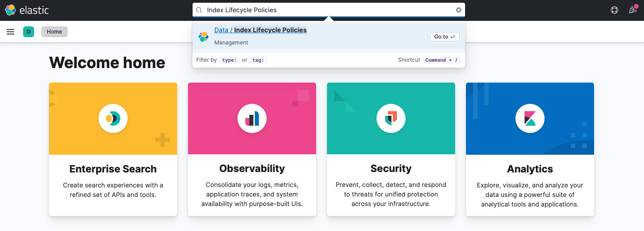Click into the global search field
Image resolution: width=644 pixels, height=231 pixels.
click(329, 10)
